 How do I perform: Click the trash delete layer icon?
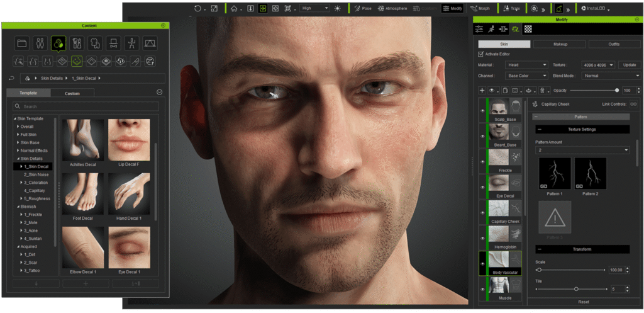coord(541,91)
